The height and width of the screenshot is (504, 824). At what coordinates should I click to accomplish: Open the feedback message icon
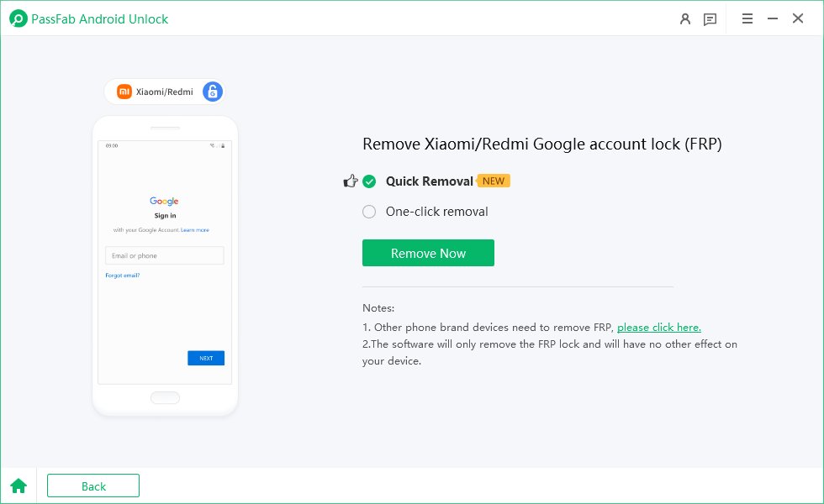pos(709,18)
